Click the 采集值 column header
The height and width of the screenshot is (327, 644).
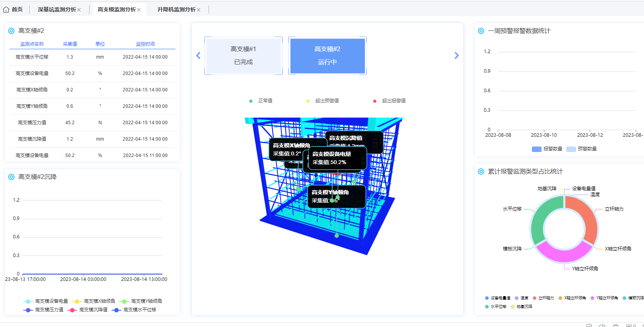[70, 44]
